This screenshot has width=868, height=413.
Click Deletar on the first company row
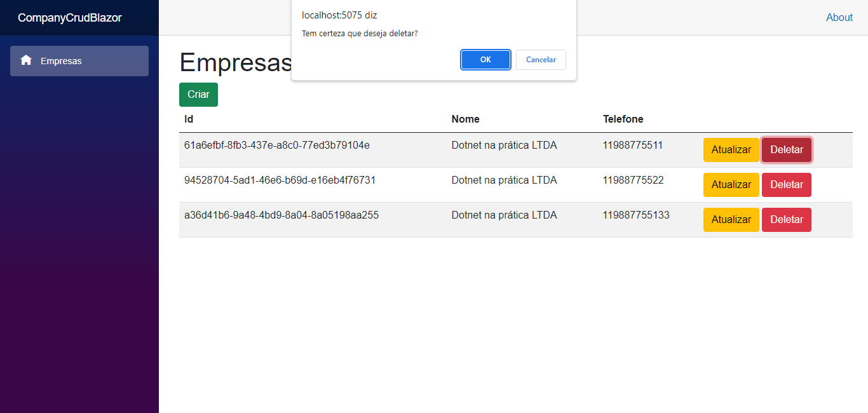point(787,149)
